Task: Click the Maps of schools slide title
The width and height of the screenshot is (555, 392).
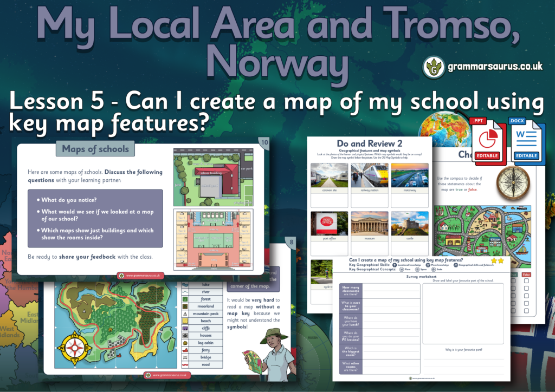Action: 95,149
